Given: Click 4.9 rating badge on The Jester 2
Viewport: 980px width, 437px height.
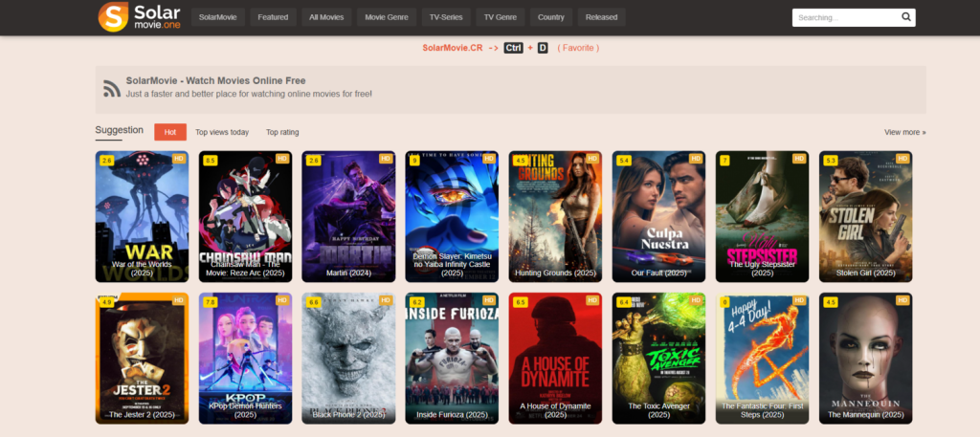Looking at the screenshot, I should pyautogui.click(x=107, y=303).
